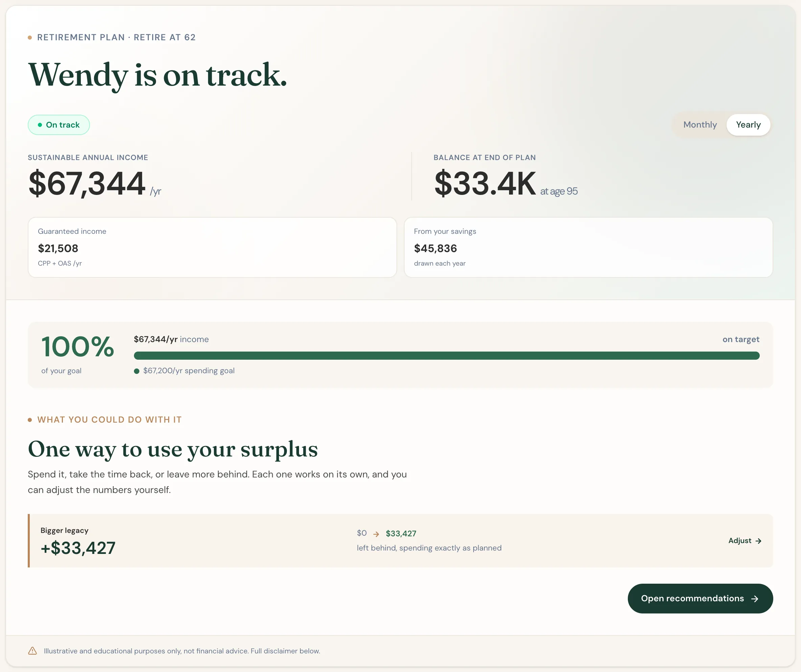The width and height of the screenshot is (801, 672).
Task: Click the One way to use your surplus heading
Action: pos(173,449)
